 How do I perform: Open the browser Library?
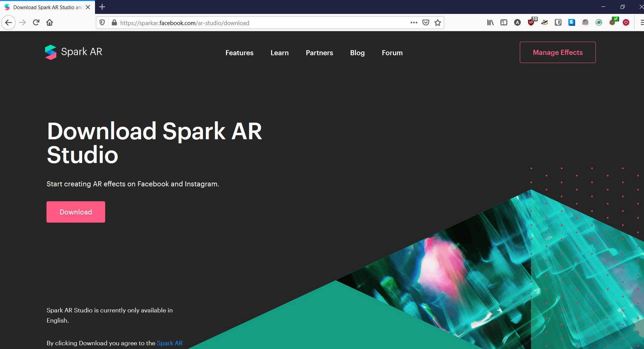(x=490, y=22)
